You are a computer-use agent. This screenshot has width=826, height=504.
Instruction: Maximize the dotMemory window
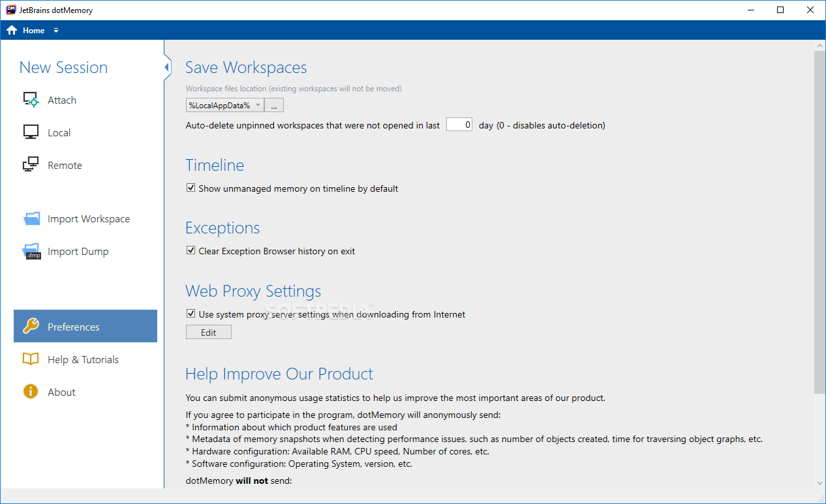click(x=780, y=10)
